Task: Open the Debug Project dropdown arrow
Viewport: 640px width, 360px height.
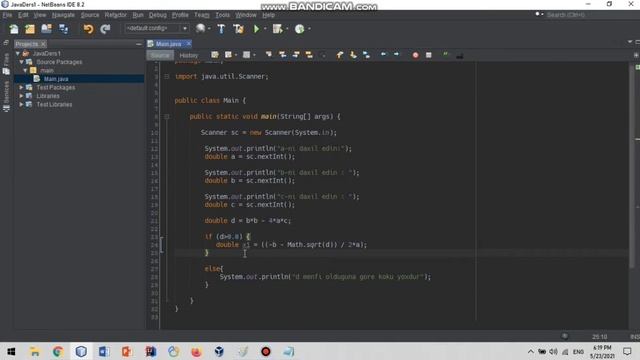Action: pyautogui.click(x=287, y=29)
